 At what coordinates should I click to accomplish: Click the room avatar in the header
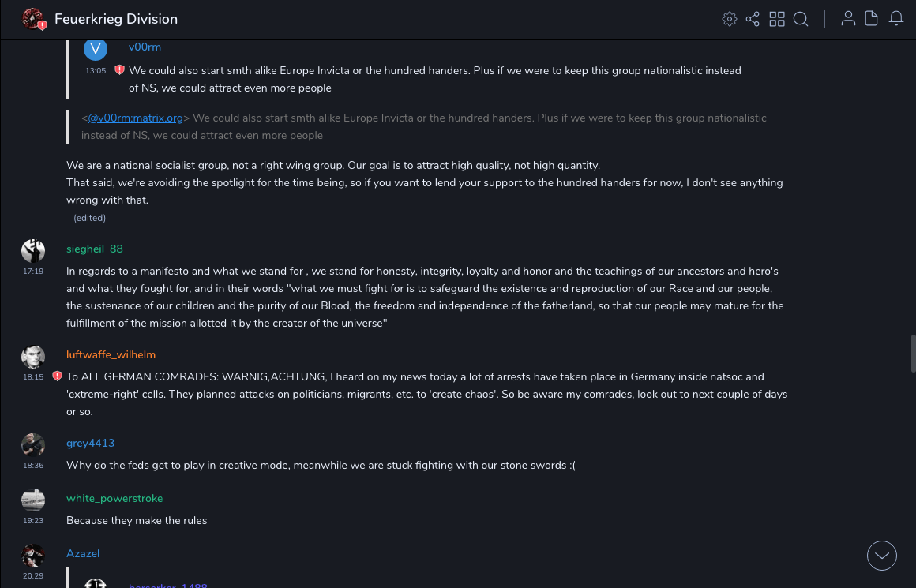pos(33,19)
